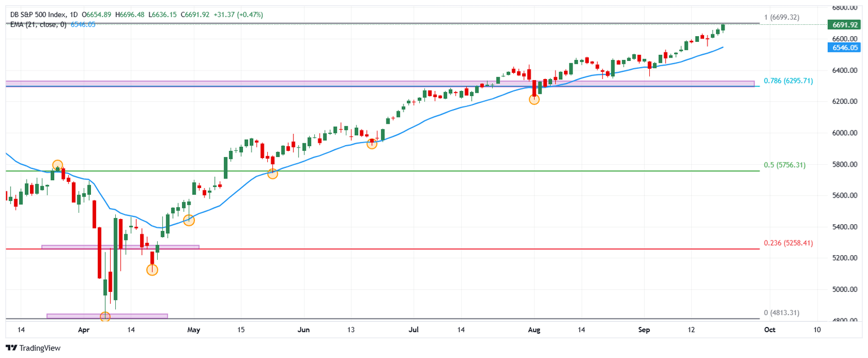
Task: Click the Aug label on the time axis
Action: click(x=535, y=329)
